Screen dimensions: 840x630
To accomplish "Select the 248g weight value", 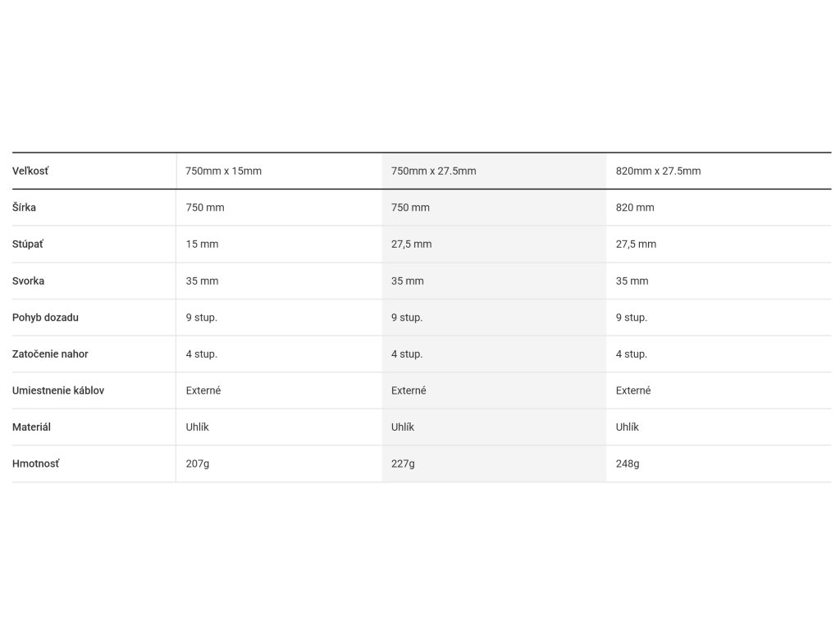I will click(x=628, y=463).
